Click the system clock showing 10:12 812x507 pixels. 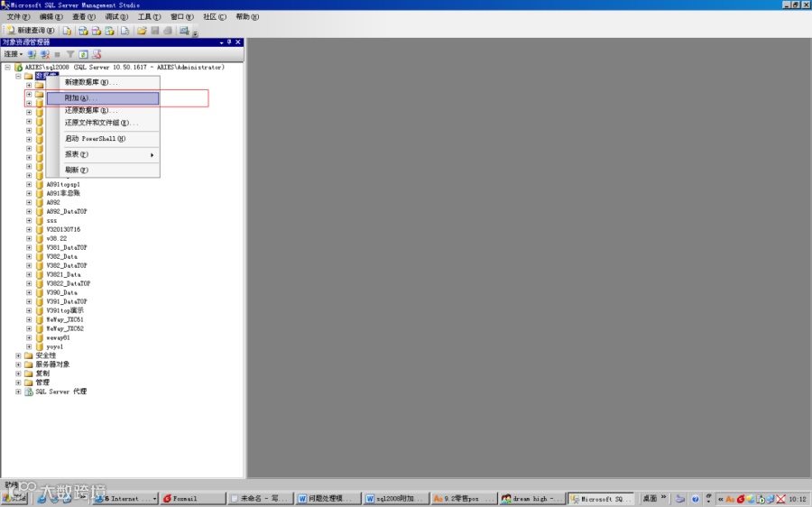pyautogui.click(x=798, y=499)
